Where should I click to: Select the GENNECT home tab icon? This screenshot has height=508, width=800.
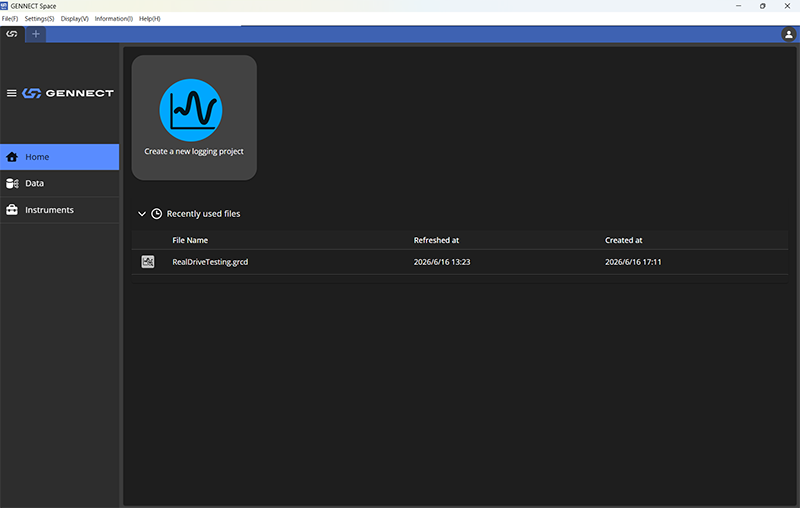point(12,34)
